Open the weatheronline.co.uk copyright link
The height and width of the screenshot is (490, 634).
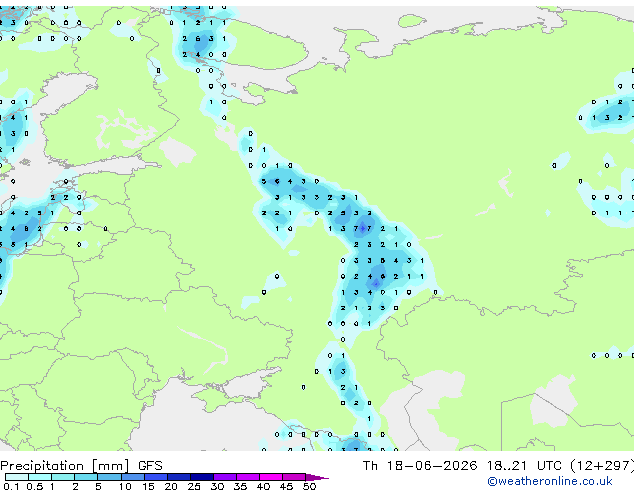tap(550, 481)
